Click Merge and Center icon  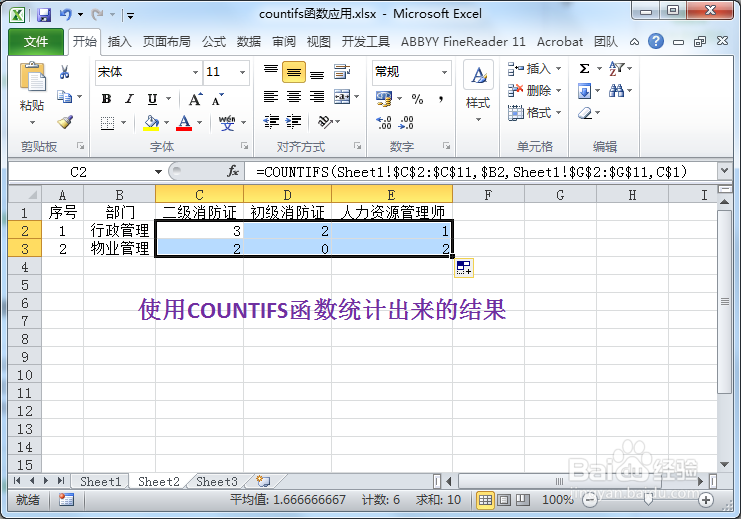click(x=342, y=97)
